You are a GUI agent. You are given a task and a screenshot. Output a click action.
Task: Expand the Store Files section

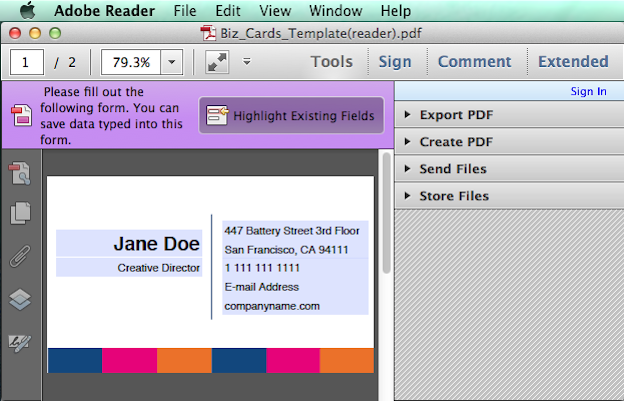(x=454, y=196)
